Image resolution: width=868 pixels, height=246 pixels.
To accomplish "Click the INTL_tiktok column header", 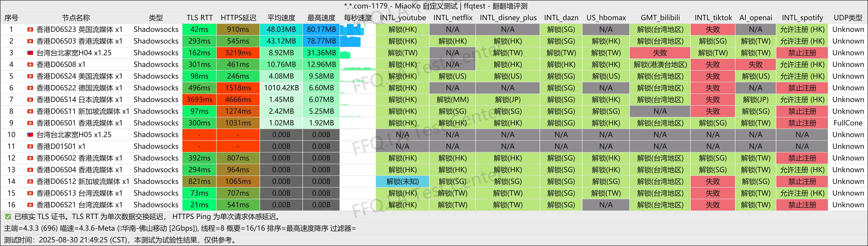I will 713,18.
